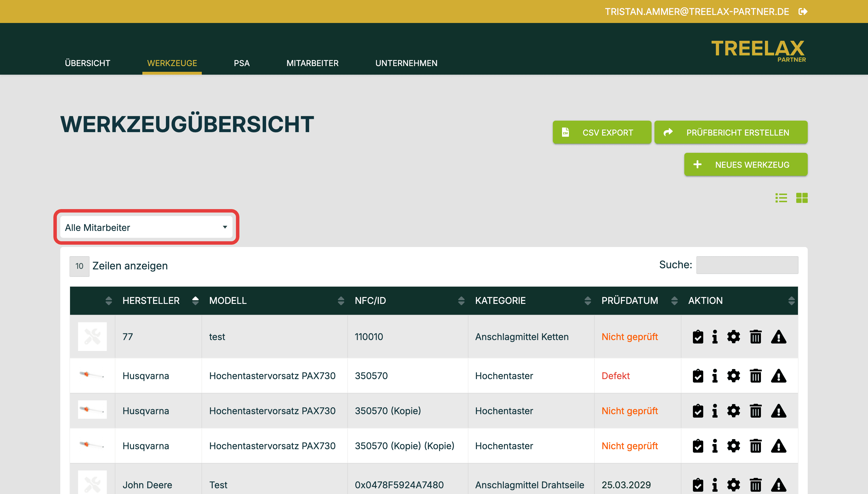The width and height of the screenshot is (868, 494).
Task: Click Nicht geprüft status in the 110010 row
Action: point(630,337)
